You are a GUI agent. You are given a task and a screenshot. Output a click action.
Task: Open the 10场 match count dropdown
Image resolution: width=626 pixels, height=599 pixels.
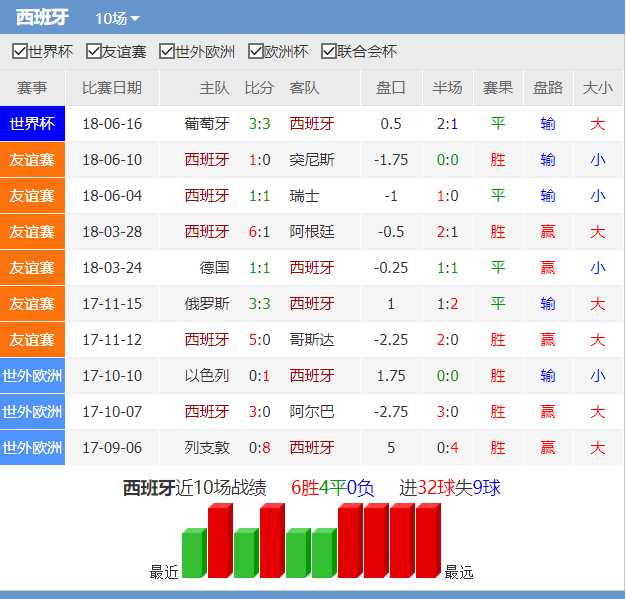(x=117, y=18)
